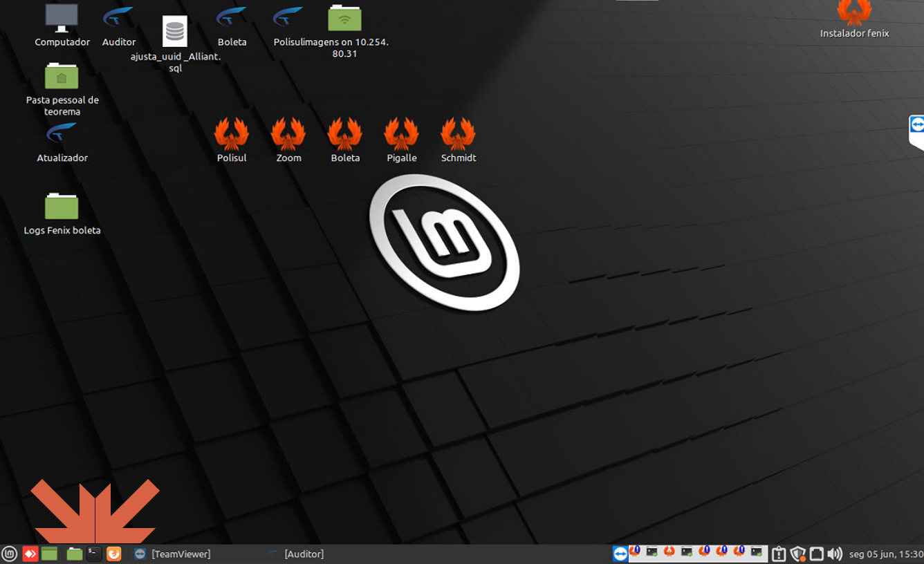Select the blue Boleta shortcut beside the sql file
This screenshot has width=924, height=564.
[x=232, y=26]
